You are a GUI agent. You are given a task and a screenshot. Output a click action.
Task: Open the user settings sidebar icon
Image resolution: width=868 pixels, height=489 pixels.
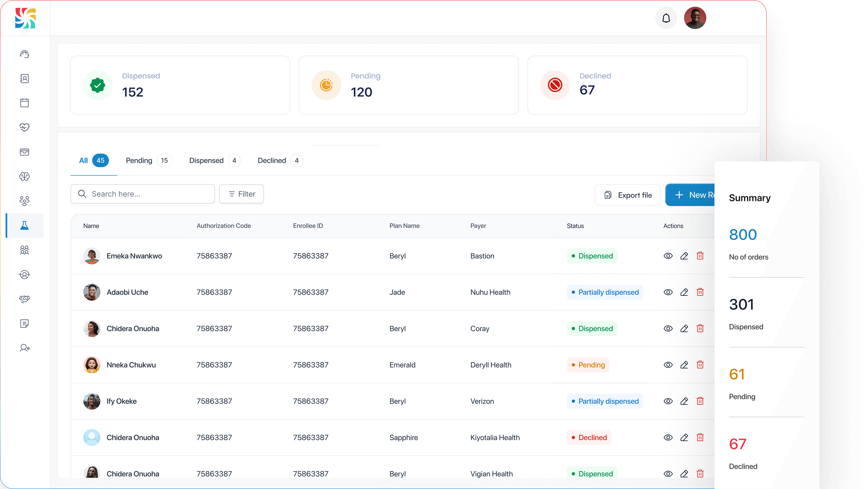24,348
